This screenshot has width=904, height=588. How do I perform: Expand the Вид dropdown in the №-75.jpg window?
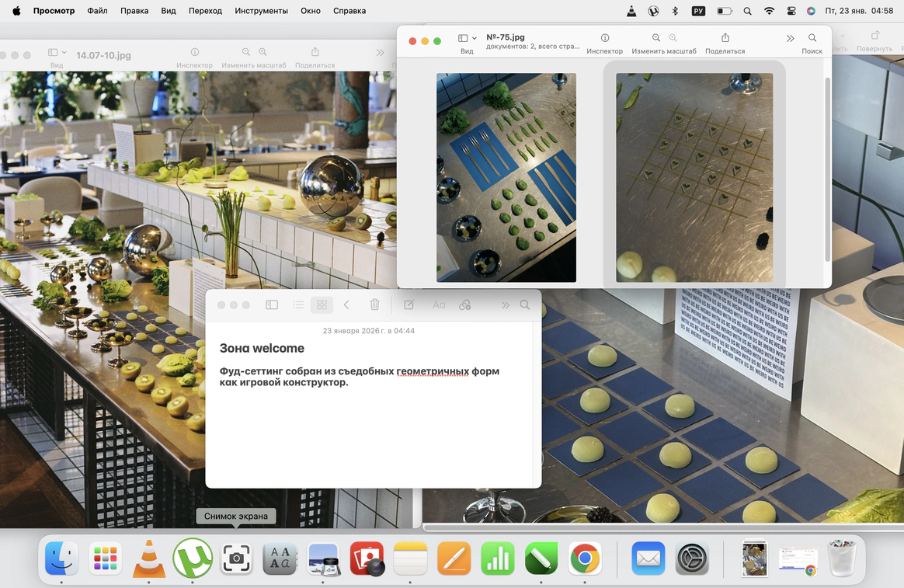click(x=467, y=38)
